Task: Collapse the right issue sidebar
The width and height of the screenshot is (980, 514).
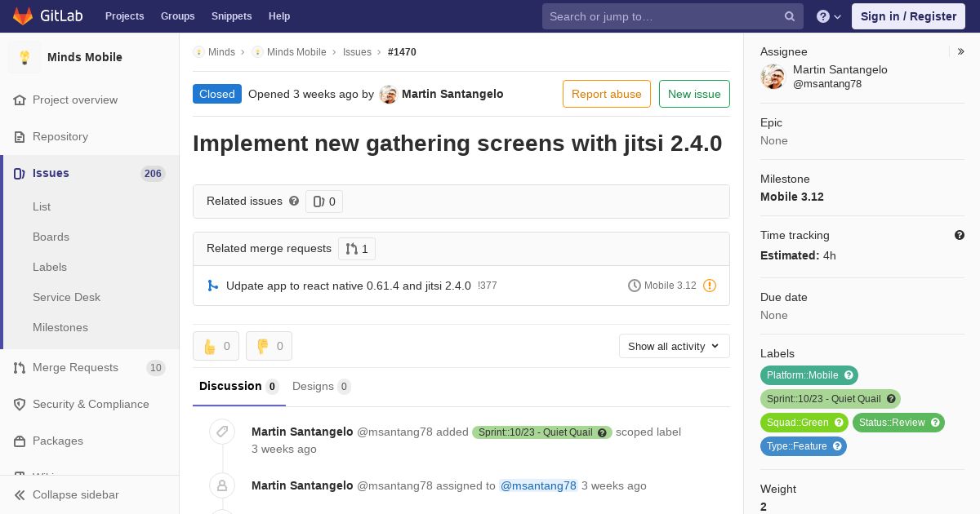Action: [961, 51]
